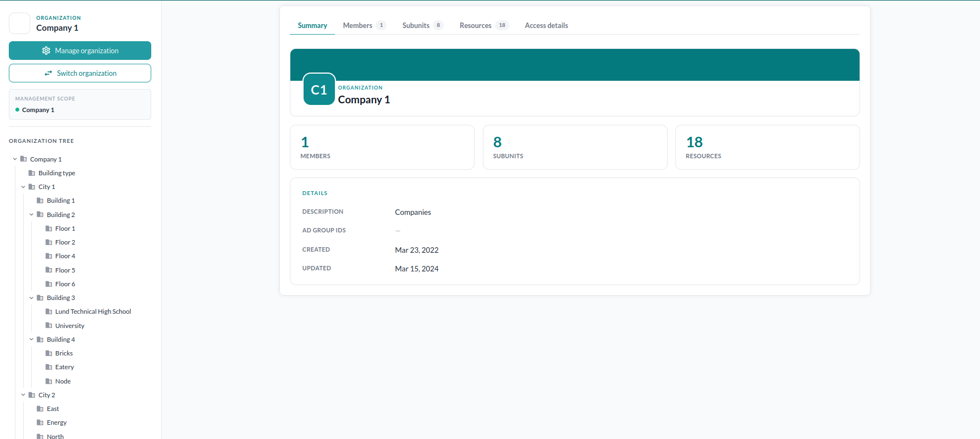Click the created date Mar 23, 2022
Viewport: 980px width, 439px height.
coord(417,250)
